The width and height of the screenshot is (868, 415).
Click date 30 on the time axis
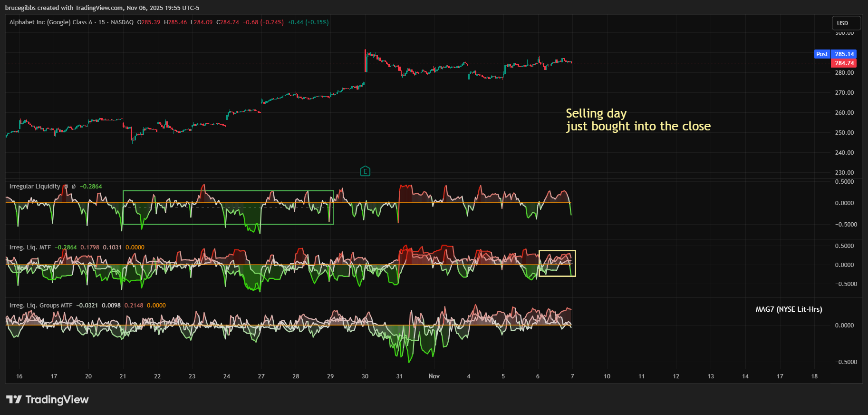365,376
